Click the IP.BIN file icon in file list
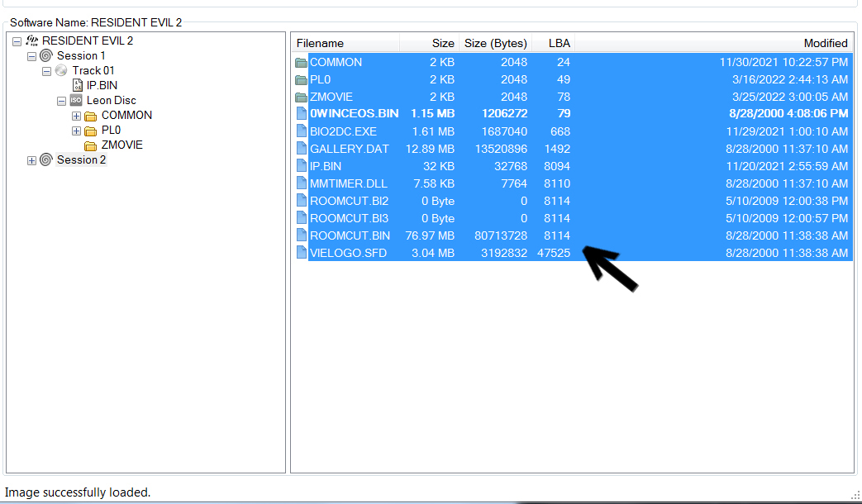This screenshot has width=862, height=504. coord(302,166)
